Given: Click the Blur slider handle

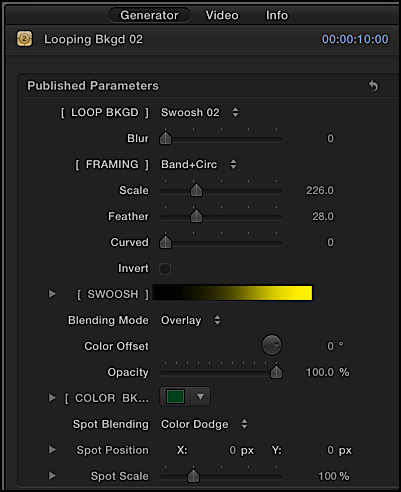Looking at the screenshot, I should coord(165,138).
